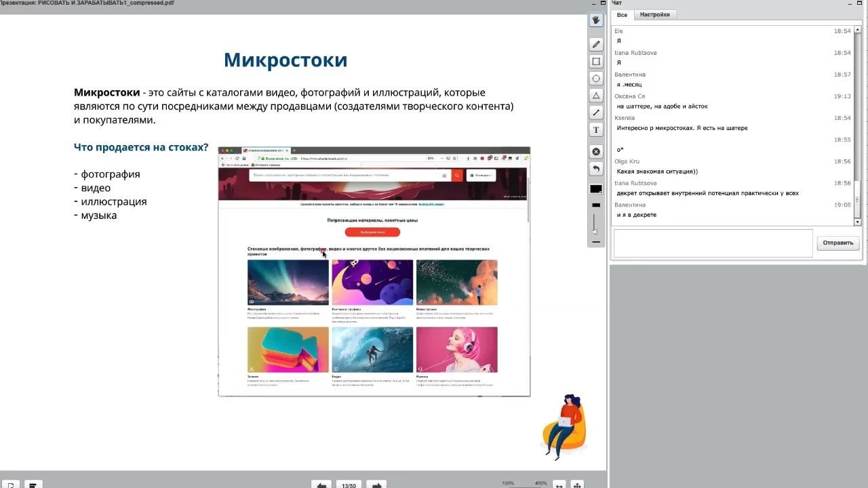
Task: Open the black drawing color swatch
Action: pyautogui.click(x=596, y=189)
